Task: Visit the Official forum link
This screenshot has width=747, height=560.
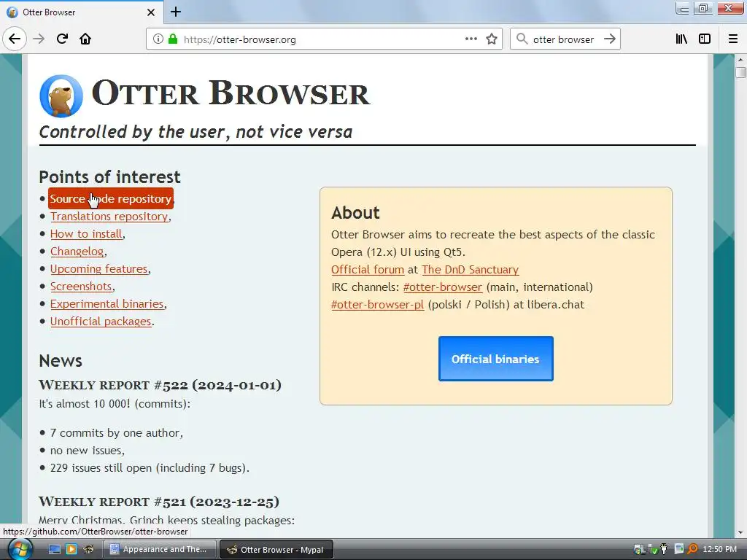Action: (x=368, y=270)
